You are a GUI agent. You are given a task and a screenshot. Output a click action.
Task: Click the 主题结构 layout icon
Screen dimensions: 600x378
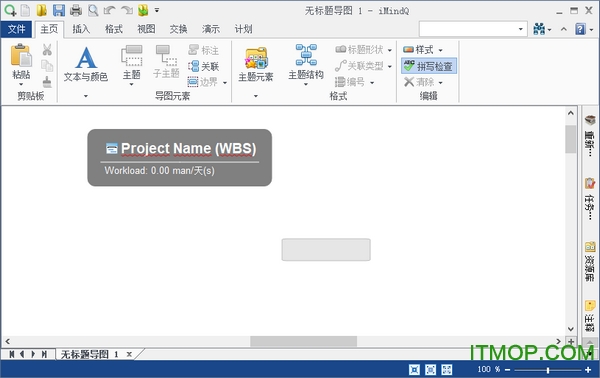point(306,55)
